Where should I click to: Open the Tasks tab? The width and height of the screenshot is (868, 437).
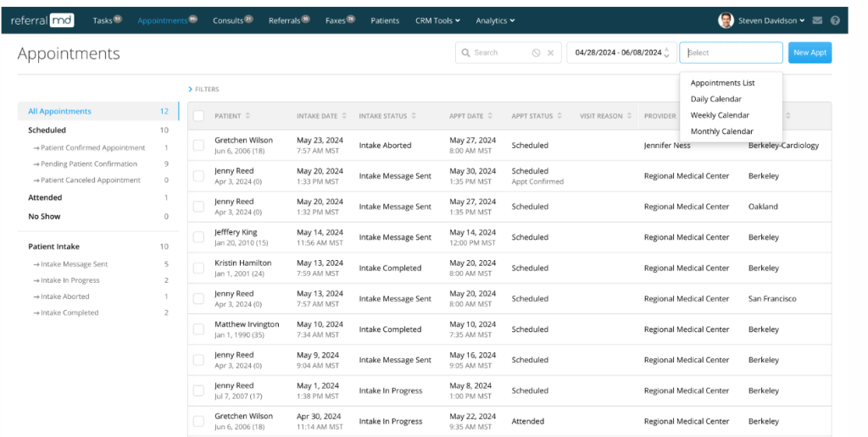click(x=107, y=20)
